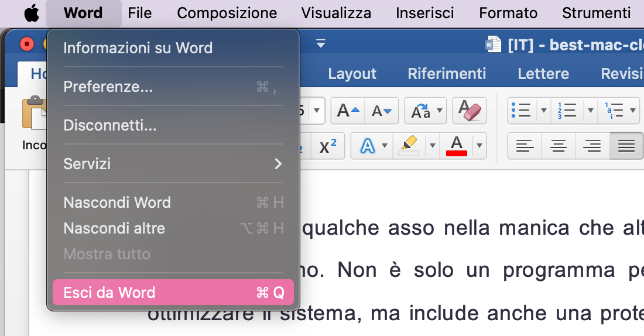The image size is (644, 336).
Task: Toggle multilevel list
Action: 614,111
